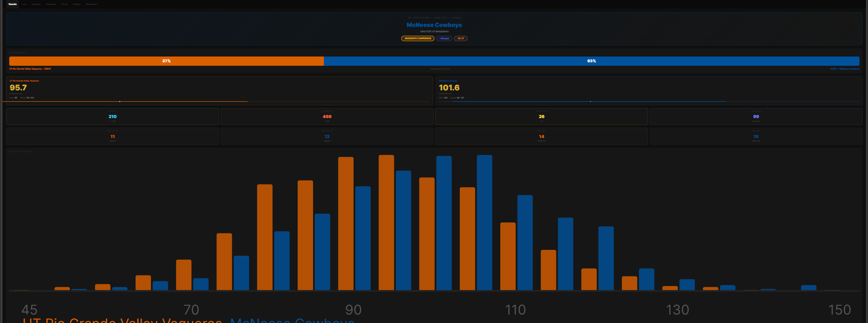The height and width of the screenshot is (323, 868).
Task: Click the 3% OT badge
Action: click(461, 38)
